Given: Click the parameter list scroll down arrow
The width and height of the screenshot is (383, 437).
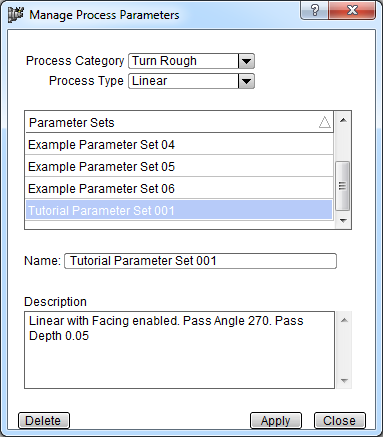Looking at the screenshot, I should [343, 220].
